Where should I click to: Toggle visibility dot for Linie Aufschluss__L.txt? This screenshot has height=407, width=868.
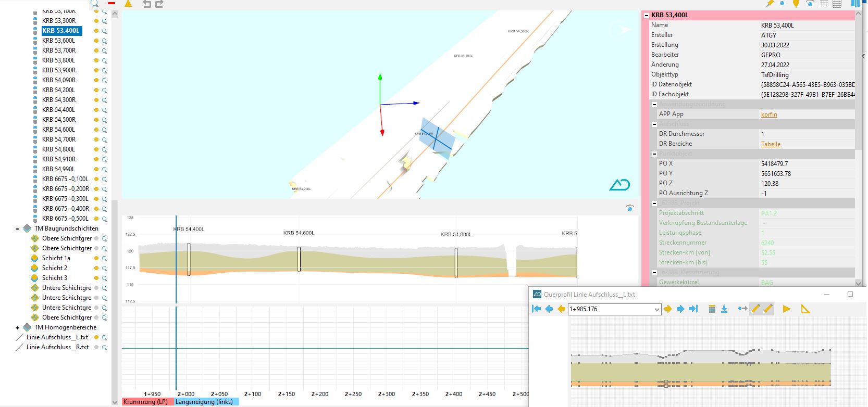96,337
